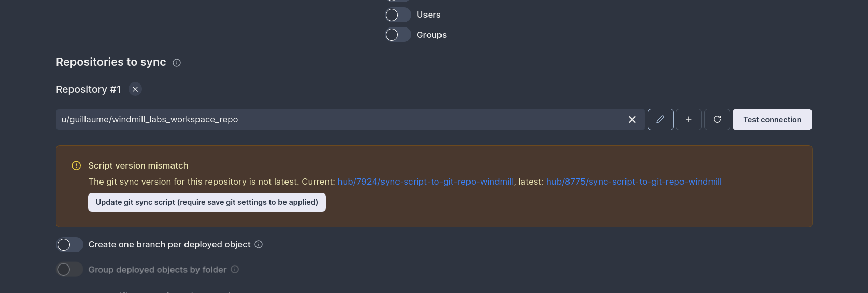Test connection to the repository
Viewport: 868px width, 293px height.
point(772,119)
